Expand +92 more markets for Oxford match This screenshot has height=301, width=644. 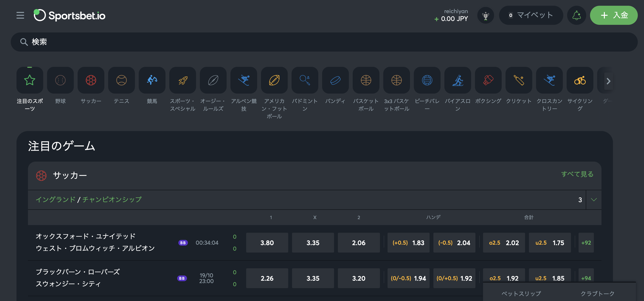click(x=586, y=243)
